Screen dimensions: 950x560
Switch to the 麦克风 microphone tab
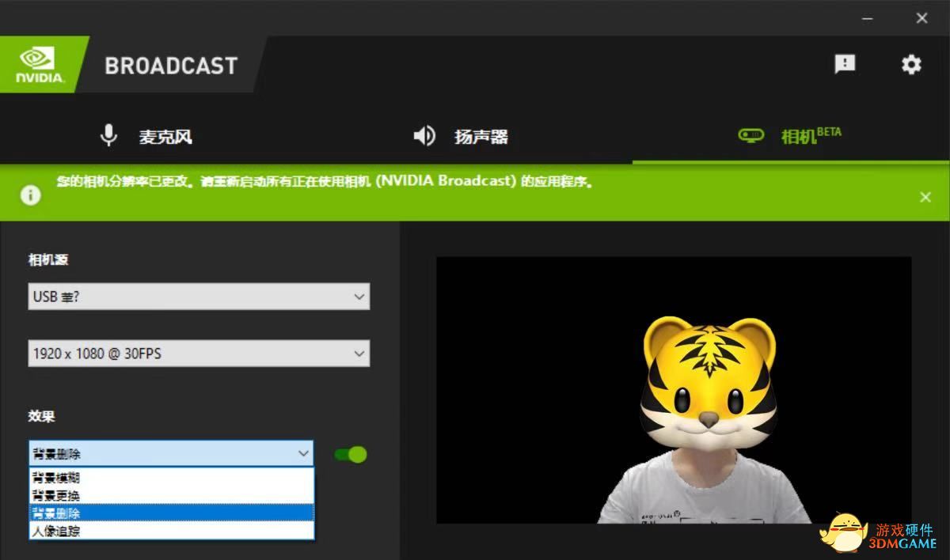[x=147, y=136]
